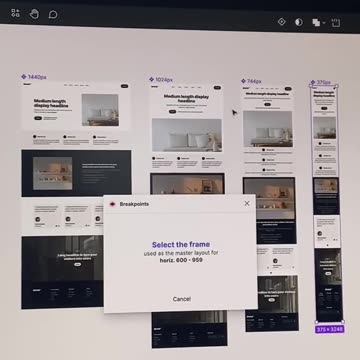Screen dimensions: 360x360
Task: Click the "horiz. 600 - 959" text
Action: point(181,260)
